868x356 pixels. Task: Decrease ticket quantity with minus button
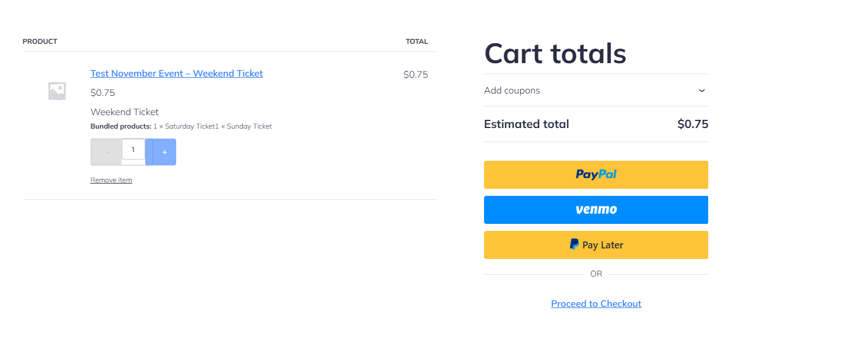point(107,152)
